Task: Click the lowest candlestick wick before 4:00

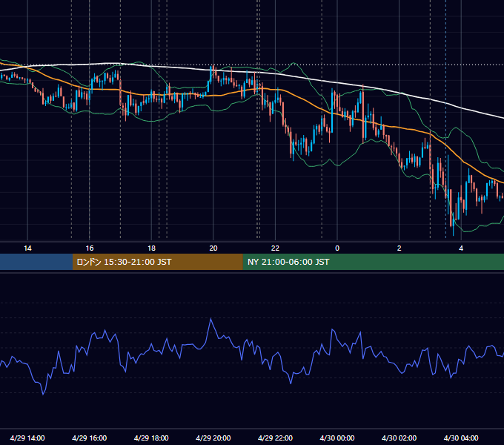Action: (x=453, y=231)
